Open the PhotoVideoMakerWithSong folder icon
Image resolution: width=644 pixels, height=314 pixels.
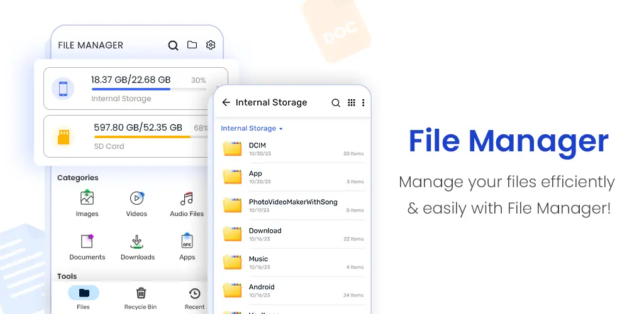[233, 205]
